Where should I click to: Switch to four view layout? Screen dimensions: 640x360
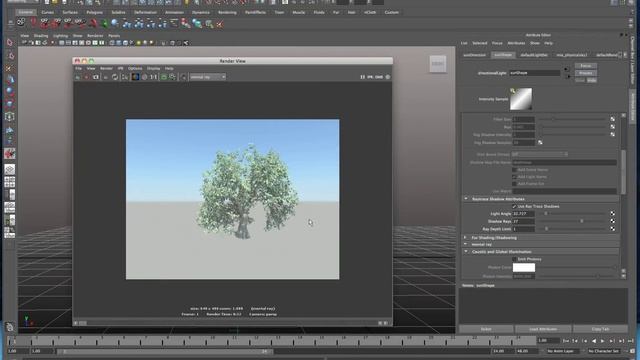10,182
